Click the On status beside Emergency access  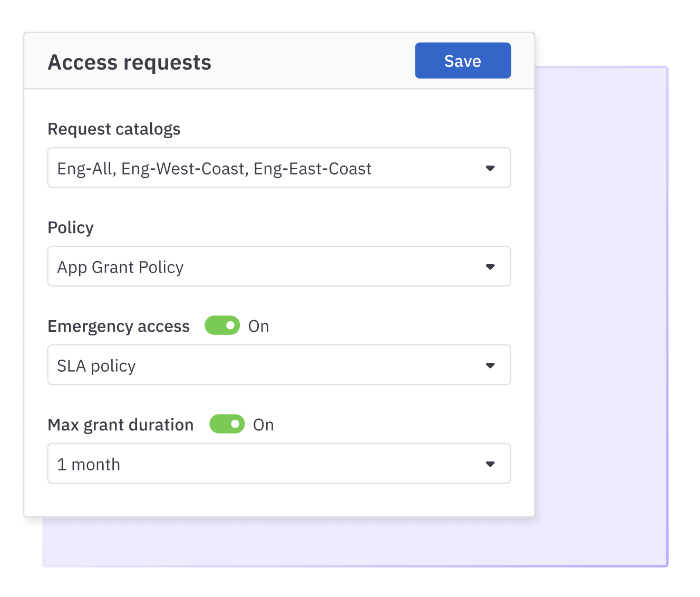259,326
